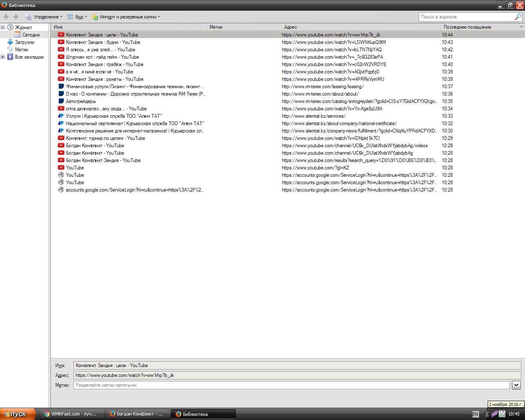Click the Все закладки star icon
Screen dimensions: 525x420
(x=10, y=57)
